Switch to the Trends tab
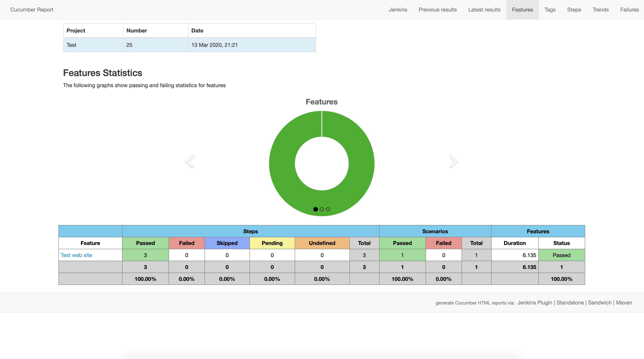644x359 pixels. pos(601,10)
